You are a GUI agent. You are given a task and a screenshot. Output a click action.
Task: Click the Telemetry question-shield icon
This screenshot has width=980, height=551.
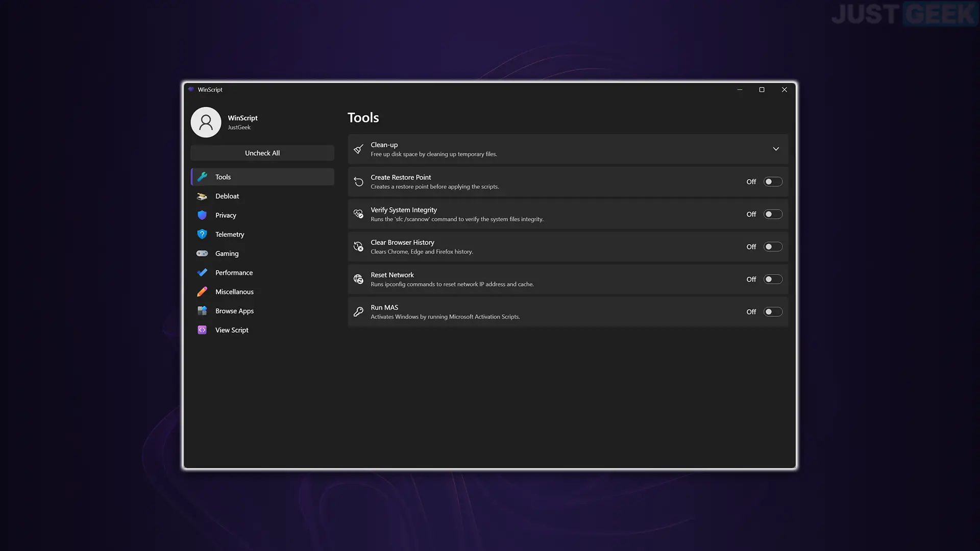(x=202, y=234)
